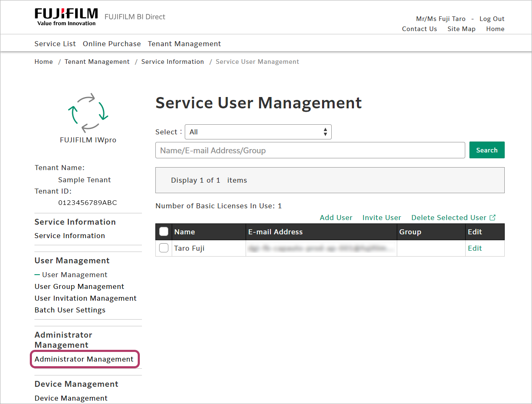This screenshot has width=532, height=404.
Task: Open User Group Management in sidebar
Action: [79, 286]
